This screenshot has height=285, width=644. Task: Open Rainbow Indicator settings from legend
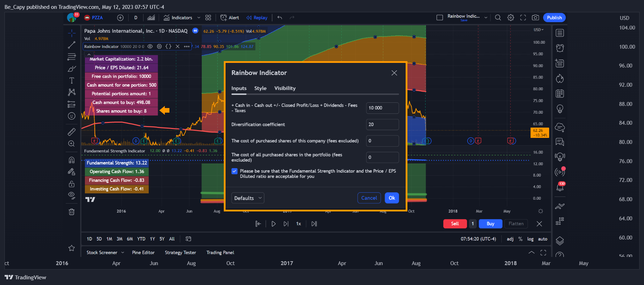(159, 47)
